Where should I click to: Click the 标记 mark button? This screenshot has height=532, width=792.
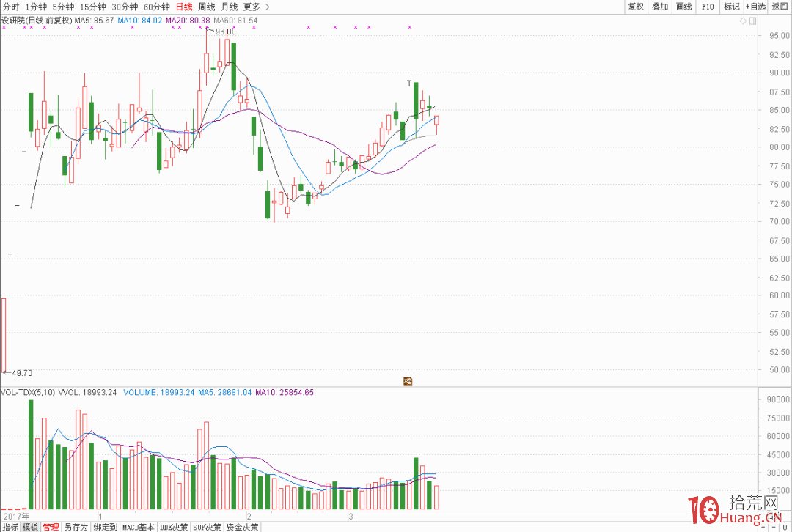pos(731,7)
